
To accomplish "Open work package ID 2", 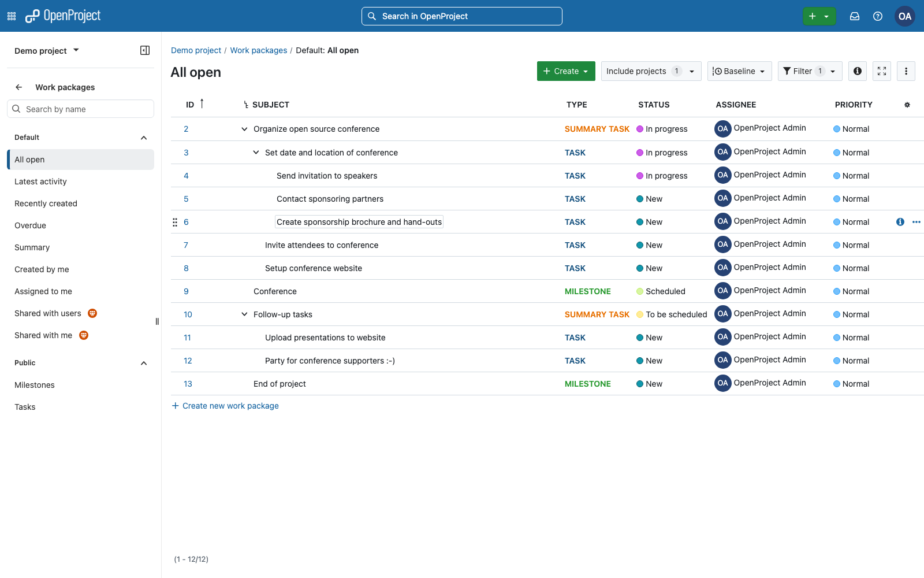I will [x=186, y=129].
